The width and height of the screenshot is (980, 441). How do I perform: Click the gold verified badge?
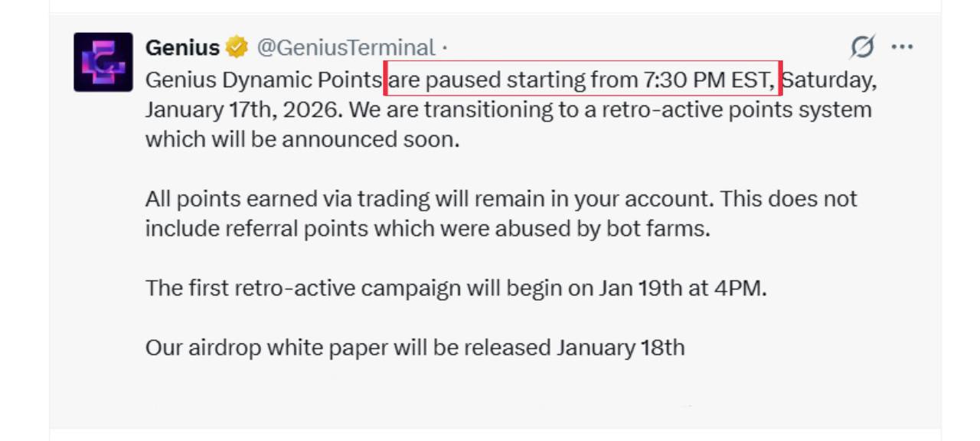pos(237,48)
